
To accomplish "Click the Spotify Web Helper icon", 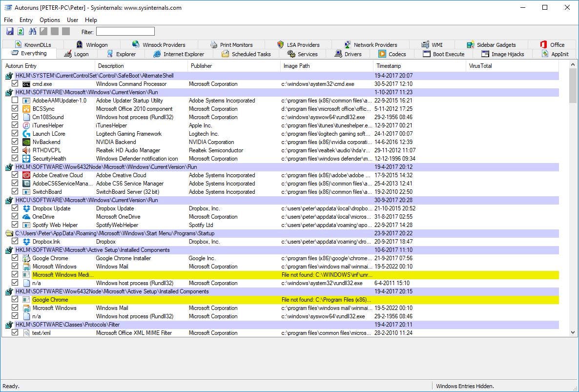I will 26,225.
